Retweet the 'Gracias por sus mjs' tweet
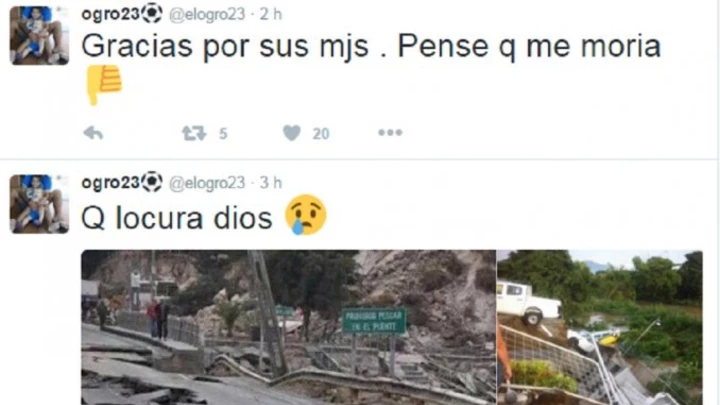 click(194, 134)
